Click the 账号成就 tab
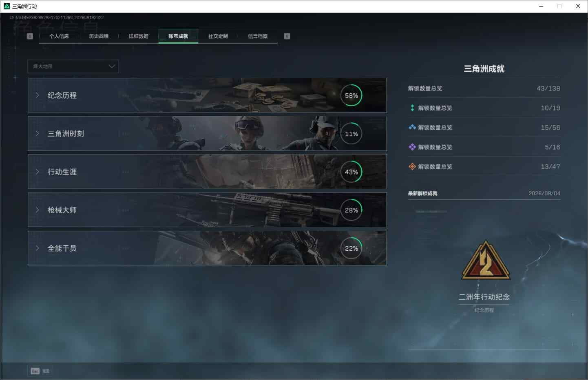Screen dimensions: 588x380 [x=178, y=36]
